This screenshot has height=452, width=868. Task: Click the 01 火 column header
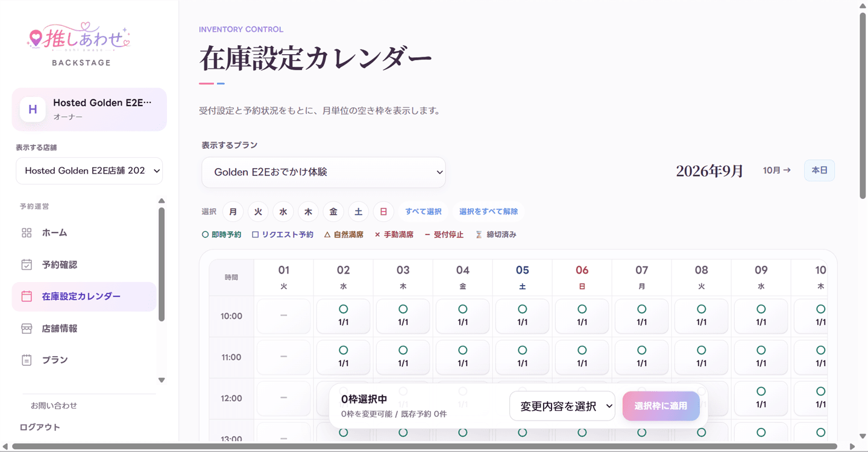284,277
